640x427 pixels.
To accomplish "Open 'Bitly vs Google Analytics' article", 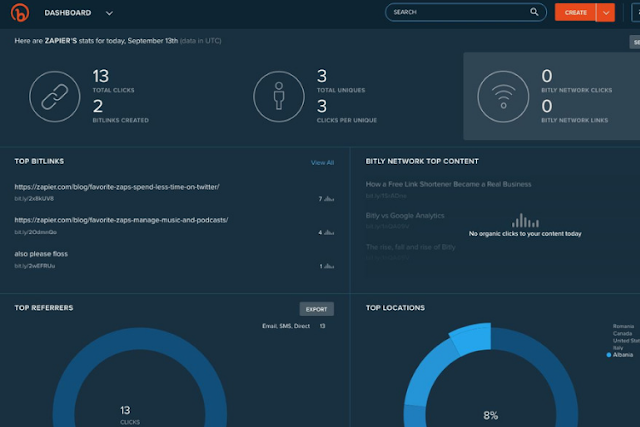I will tap(405, 216).
